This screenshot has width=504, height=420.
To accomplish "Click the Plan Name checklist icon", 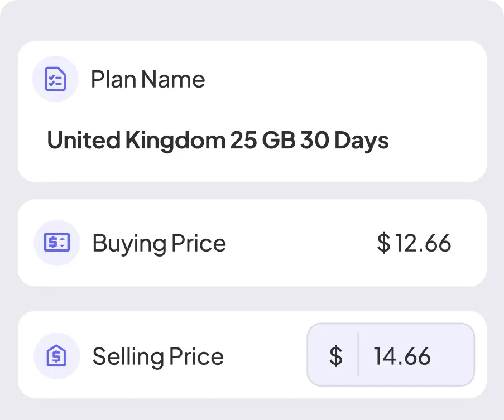I will 55,79.
